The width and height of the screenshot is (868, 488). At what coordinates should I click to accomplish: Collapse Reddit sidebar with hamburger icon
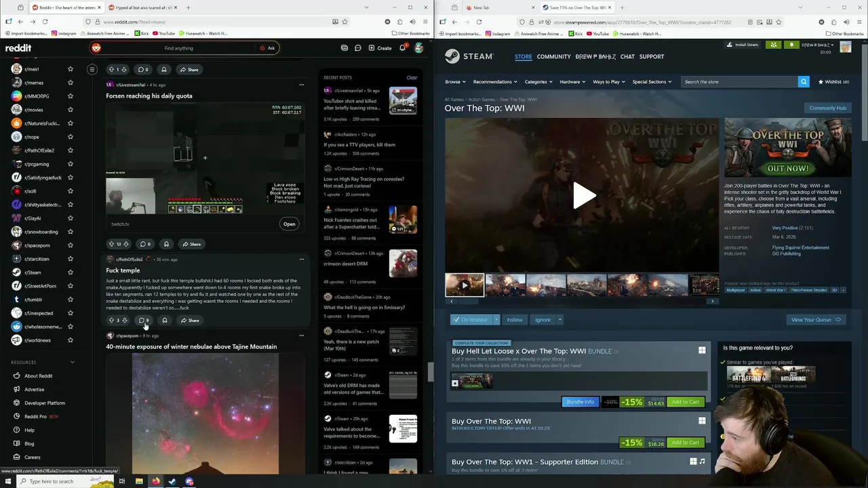point(92,69)
